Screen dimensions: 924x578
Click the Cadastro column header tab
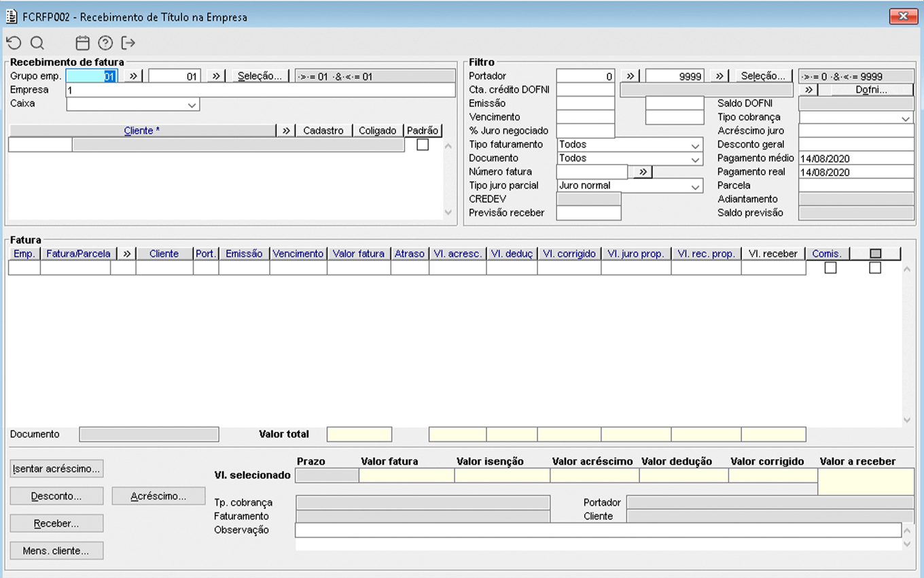[323, 131]
